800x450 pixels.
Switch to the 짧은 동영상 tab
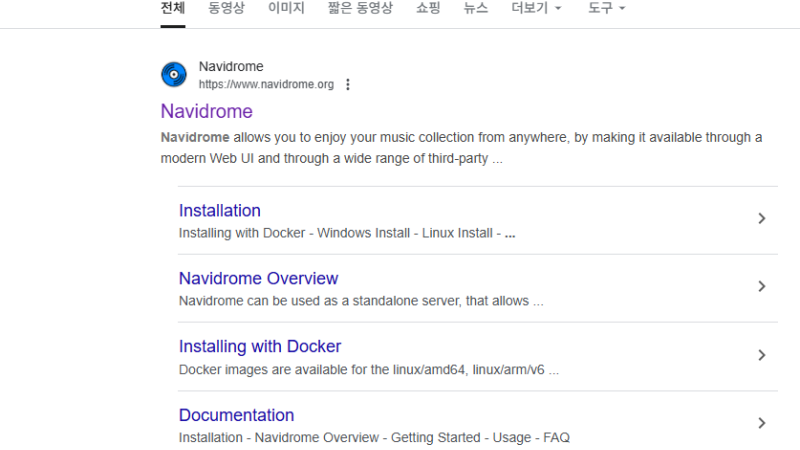coord(360,8)
